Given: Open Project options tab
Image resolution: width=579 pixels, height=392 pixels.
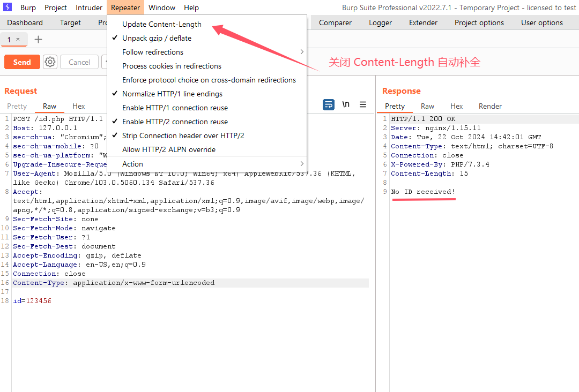Looking at the screenshot, I should [479, 23].
